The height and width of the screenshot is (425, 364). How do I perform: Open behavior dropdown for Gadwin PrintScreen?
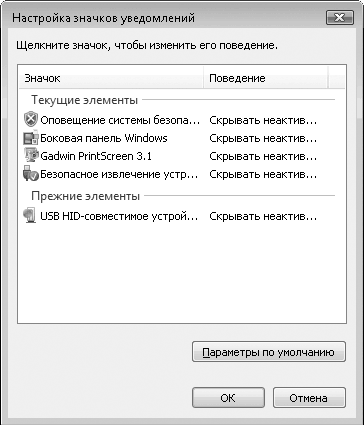[x=263, y=156]
